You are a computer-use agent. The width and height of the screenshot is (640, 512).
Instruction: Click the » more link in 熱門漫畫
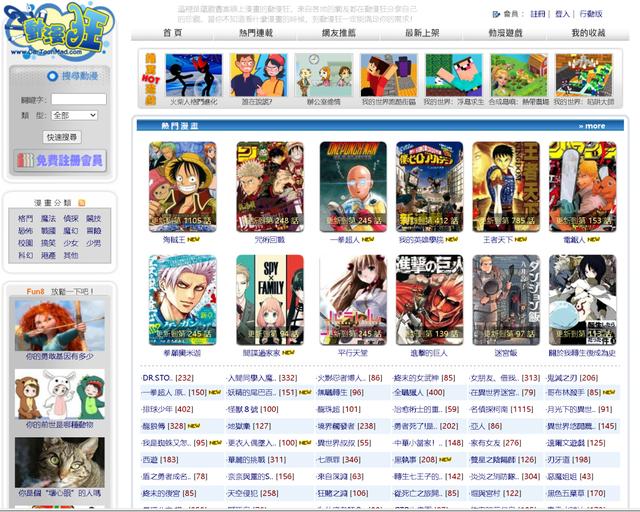592,126
